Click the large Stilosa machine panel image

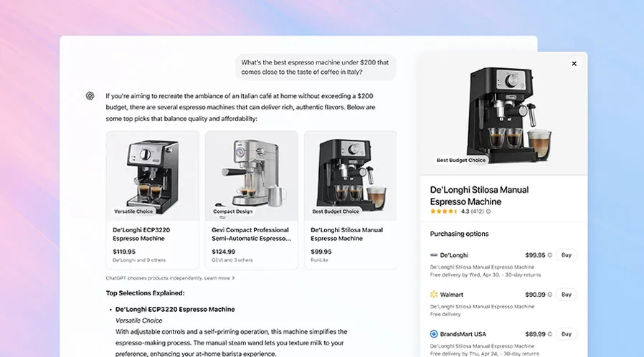pyautogui.click(x=503, y=114)
